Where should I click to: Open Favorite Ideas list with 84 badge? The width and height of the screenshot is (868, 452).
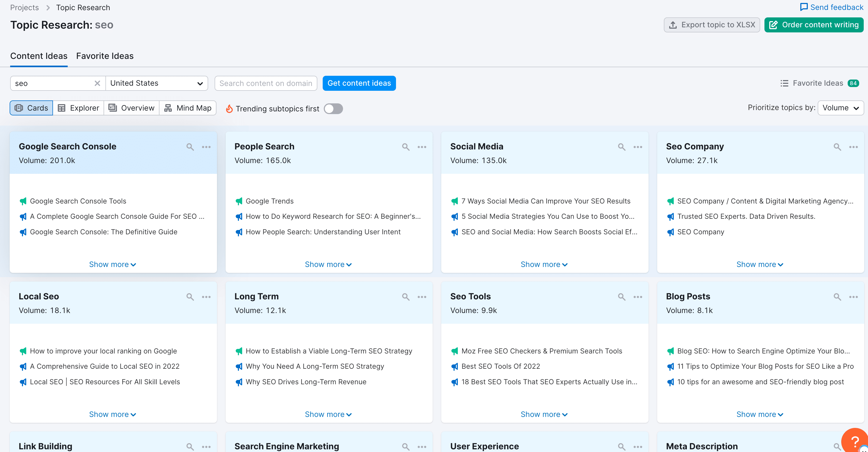click(820, 83)
